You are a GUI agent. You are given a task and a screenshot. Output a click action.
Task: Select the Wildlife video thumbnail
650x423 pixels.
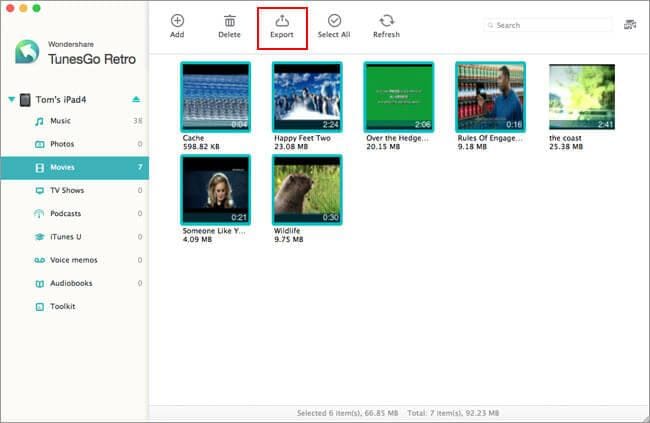(307, 190)
